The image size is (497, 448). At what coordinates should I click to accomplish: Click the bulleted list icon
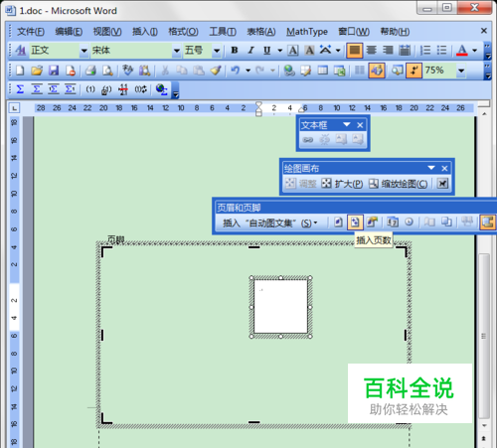pyautogui.click(x=441, y=51)
